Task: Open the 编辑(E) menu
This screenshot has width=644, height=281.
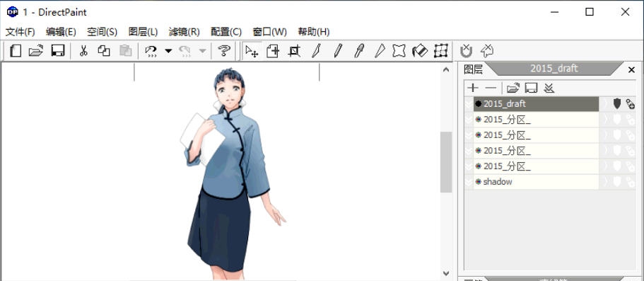Action: [x=62, y=32]
